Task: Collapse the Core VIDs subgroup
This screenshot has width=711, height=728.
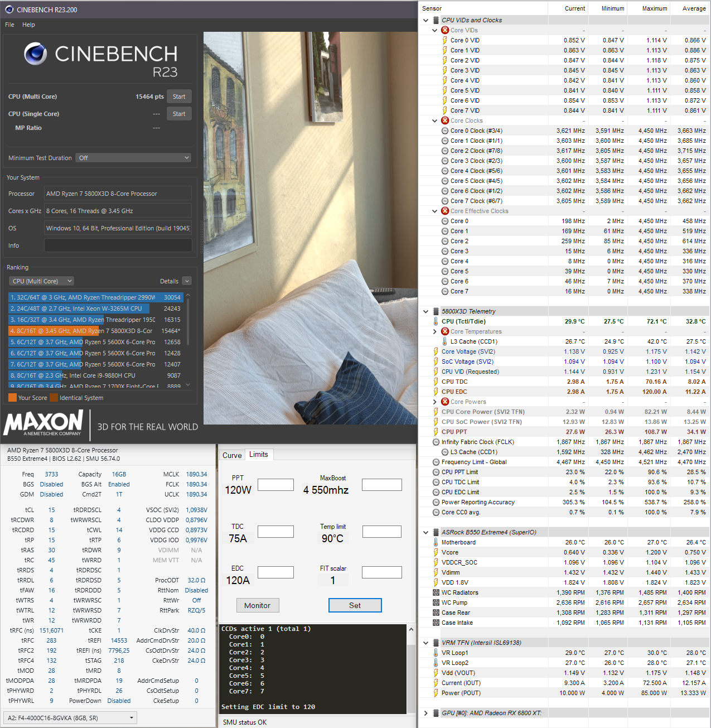Action: [435, 30]
